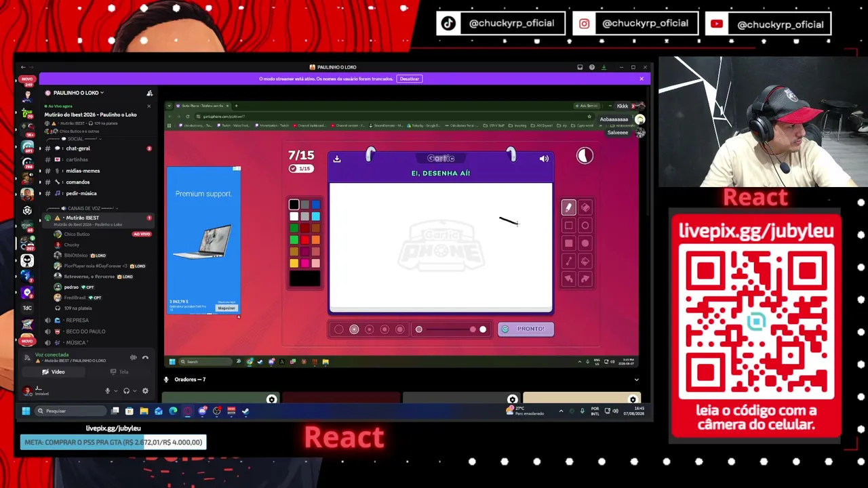Open headphone output options arrow
Image resolution: width=868 pixels, height=488 pixels.
tap(134, 391)
